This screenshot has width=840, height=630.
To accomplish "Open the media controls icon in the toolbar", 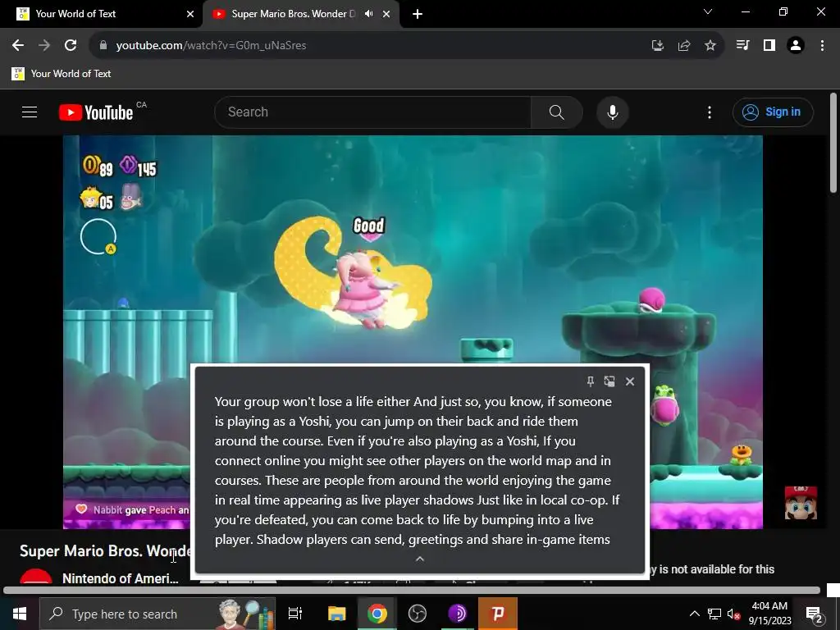I will click(x=742, y=45).
